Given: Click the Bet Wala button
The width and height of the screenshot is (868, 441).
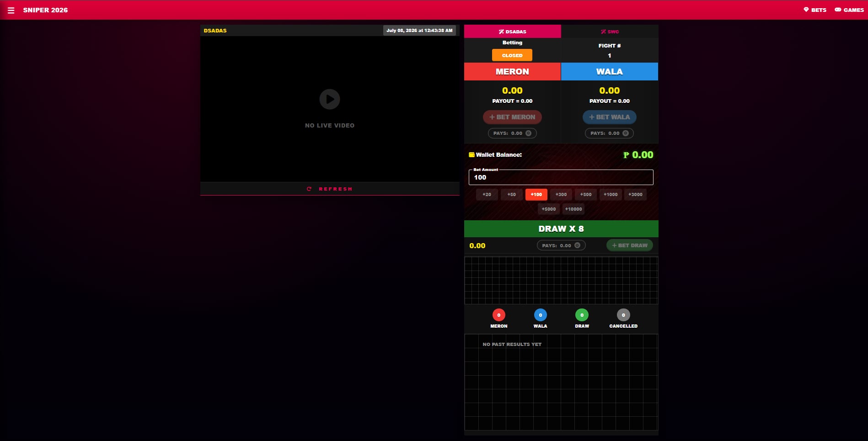Looking at the screenshot, I should coord(610,117).
